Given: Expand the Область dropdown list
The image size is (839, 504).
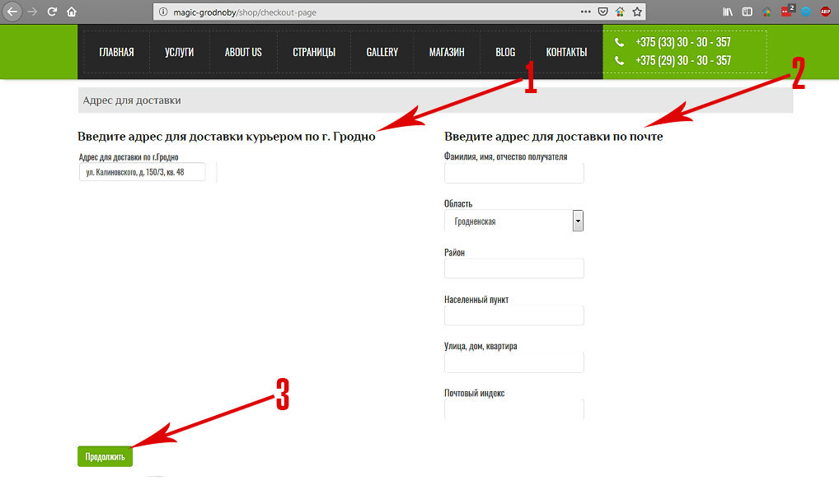Looking at the screenshot, I should 578,221.
